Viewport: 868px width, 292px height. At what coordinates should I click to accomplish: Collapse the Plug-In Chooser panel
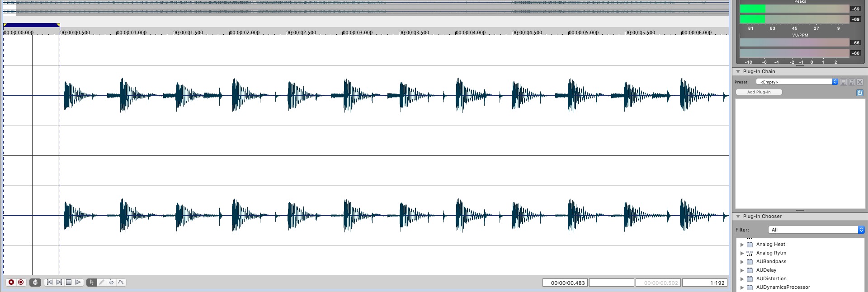(x=738, y=217)
